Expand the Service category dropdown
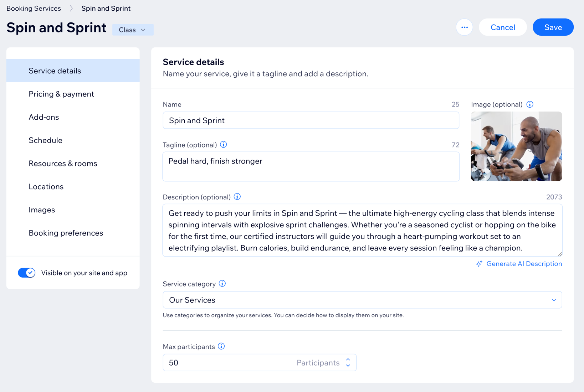Screen dimensions: 584x392 click(362, 300)
